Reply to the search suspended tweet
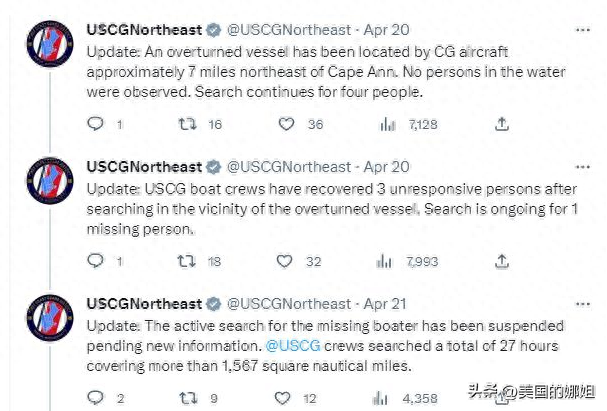Viewport: 607px width, 411px height. (95, 397)
